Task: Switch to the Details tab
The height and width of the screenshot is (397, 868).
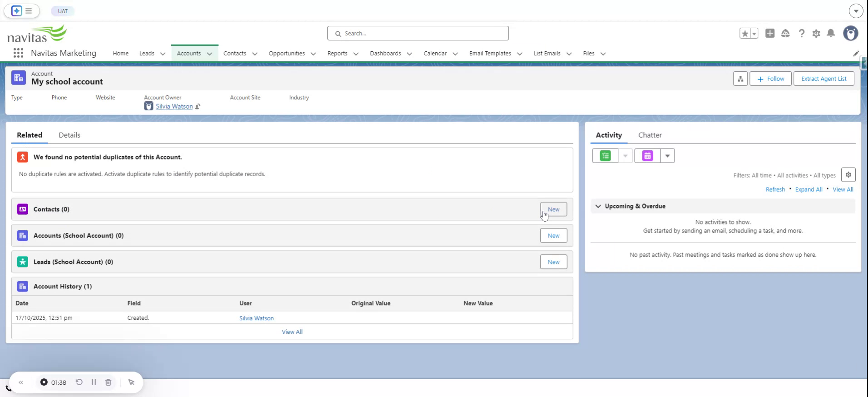Action: pyautogui.click(x=69, y=135)
